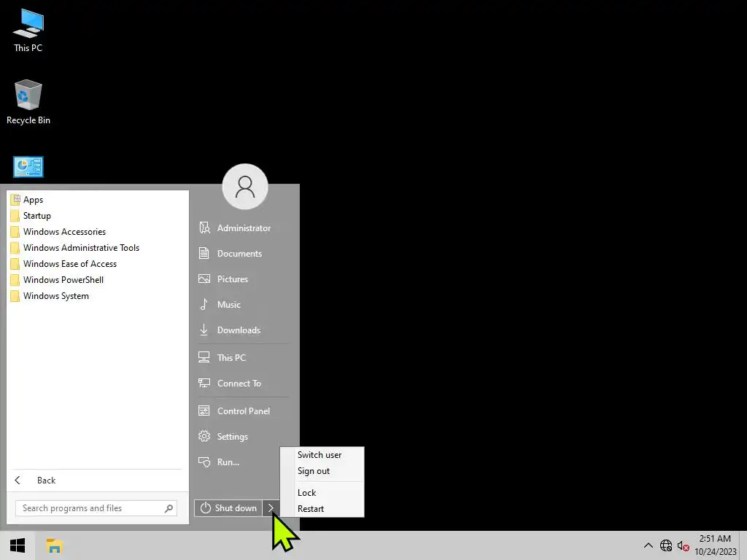The height and width of the screenshot is (560, 747).
Task: Open Control Panel from start menu
Action: coord(244,411)
